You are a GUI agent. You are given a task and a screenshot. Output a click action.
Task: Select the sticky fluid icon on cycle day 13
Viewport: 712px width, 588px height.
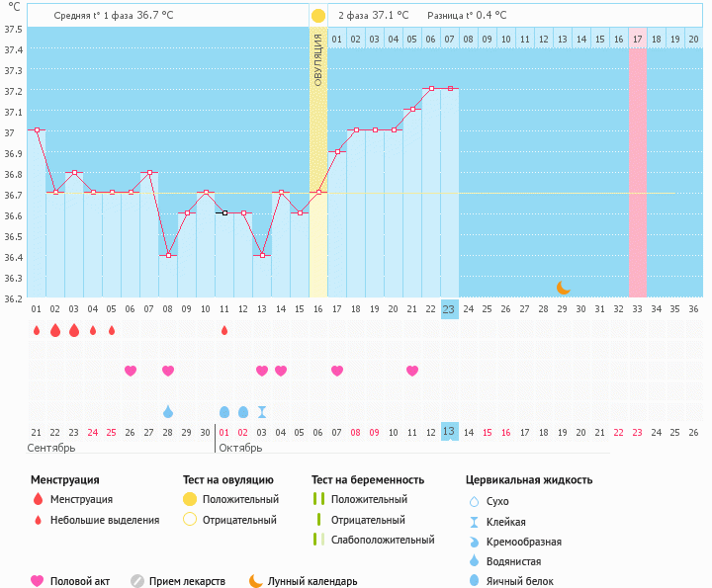[261, 411]
